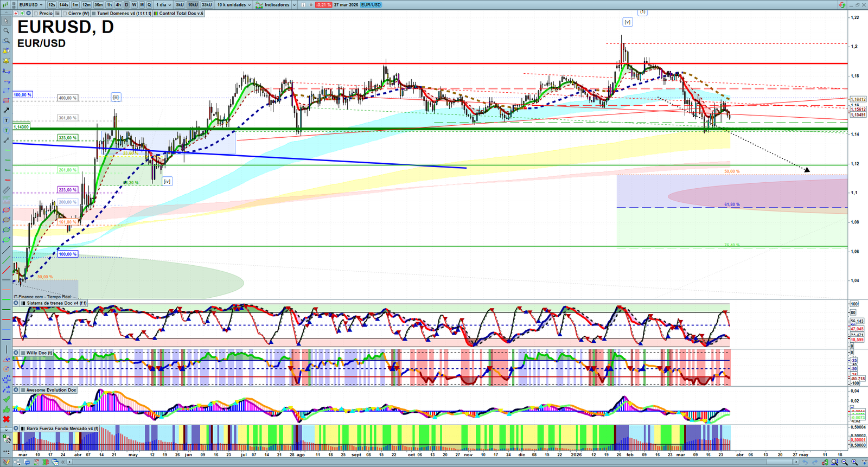Open settings for Awesome Evolution Doc
Viewport: 868px width, 467px height.
click(x=22, y=390)
